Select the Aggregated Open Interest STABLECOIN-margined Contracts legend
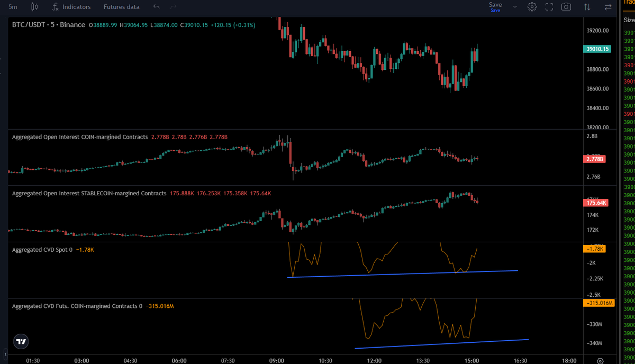 point(89,194)
